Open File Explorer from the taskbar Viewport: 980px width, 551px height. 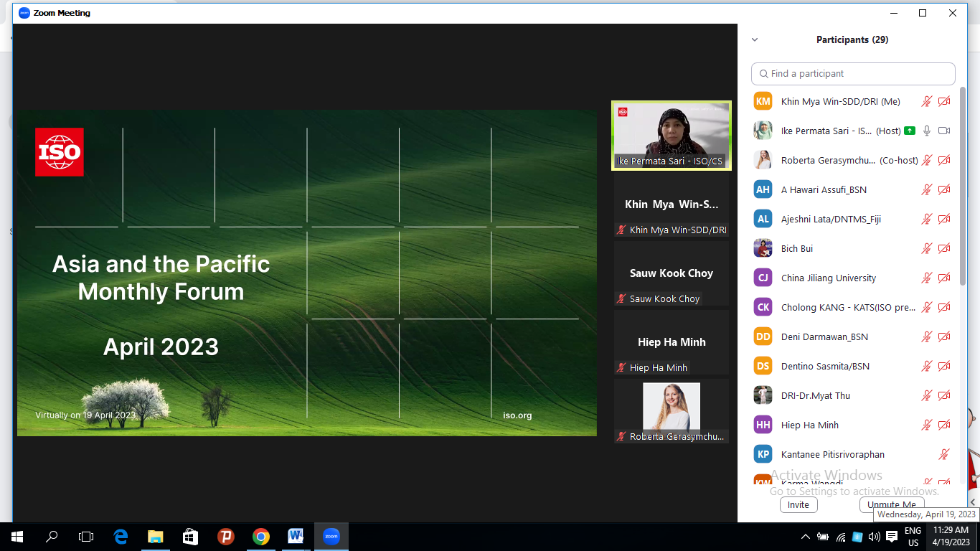tap(156, 537)
